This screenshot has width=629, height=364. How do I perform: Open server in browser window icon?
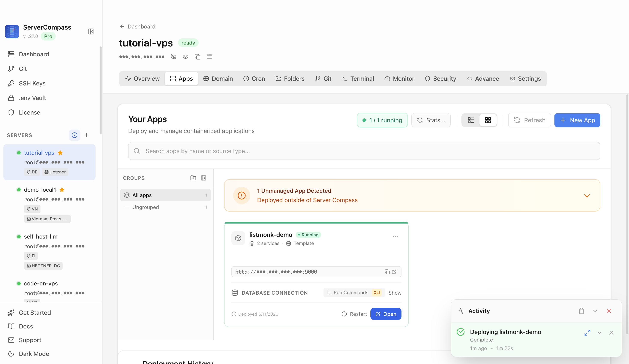tap(210, 57)
